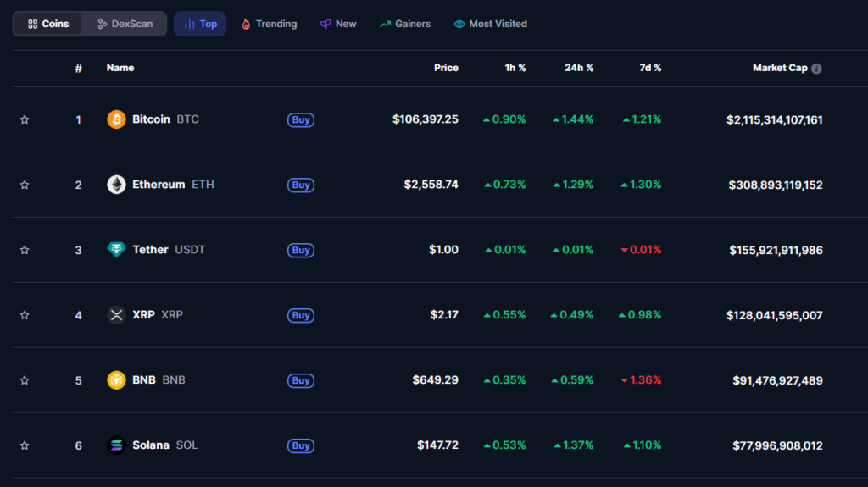The height and width of the screenshot is (487, 868).
Task: Open the BNB coin page link
Action: tap(159, 379)
